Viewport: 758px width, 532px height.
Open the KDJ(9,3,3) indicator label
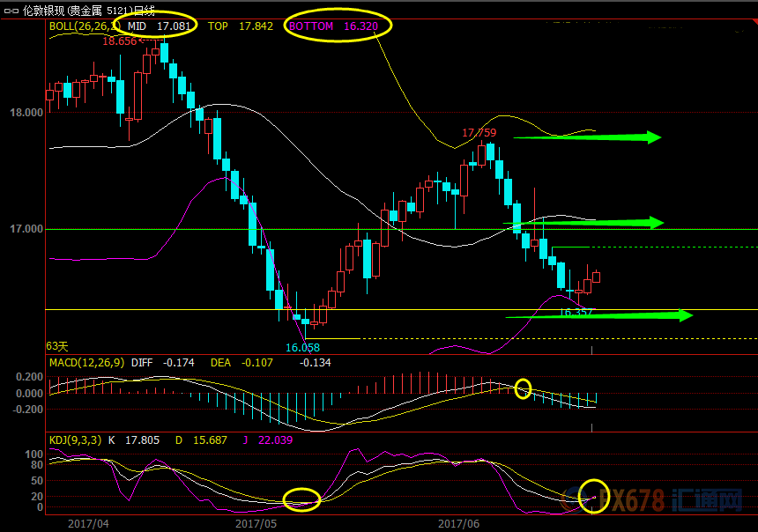click(75, 440)
